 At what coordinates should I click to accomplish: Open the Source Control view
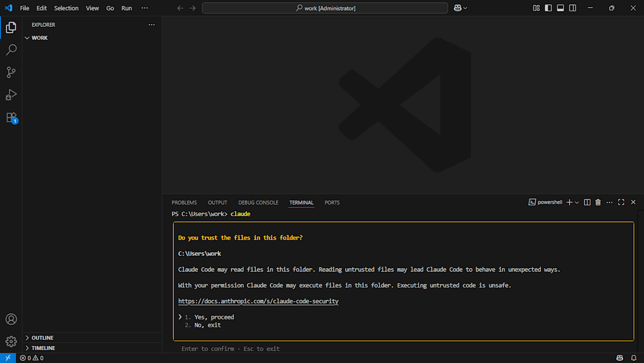tap(11, 72)
